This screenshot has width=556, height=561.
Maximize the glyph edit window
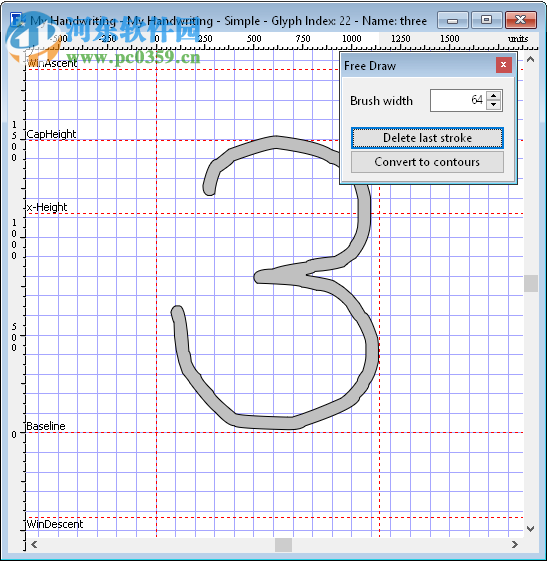(x=486, y=20)
